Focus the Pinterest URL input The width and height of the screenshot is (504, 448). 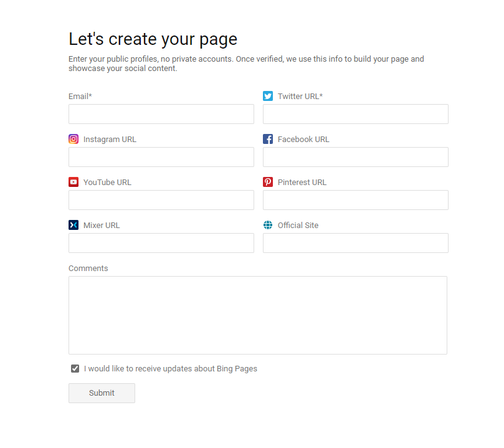click(356, 200)
